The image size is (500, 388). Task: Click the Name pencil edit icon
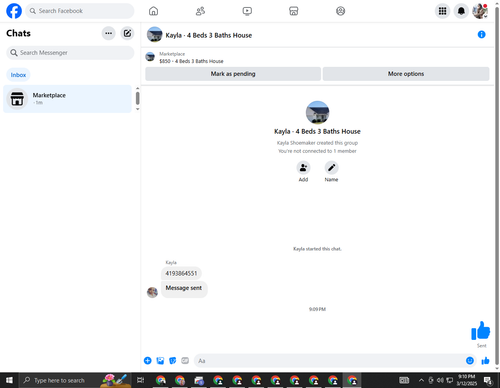[x=331, y=167]
